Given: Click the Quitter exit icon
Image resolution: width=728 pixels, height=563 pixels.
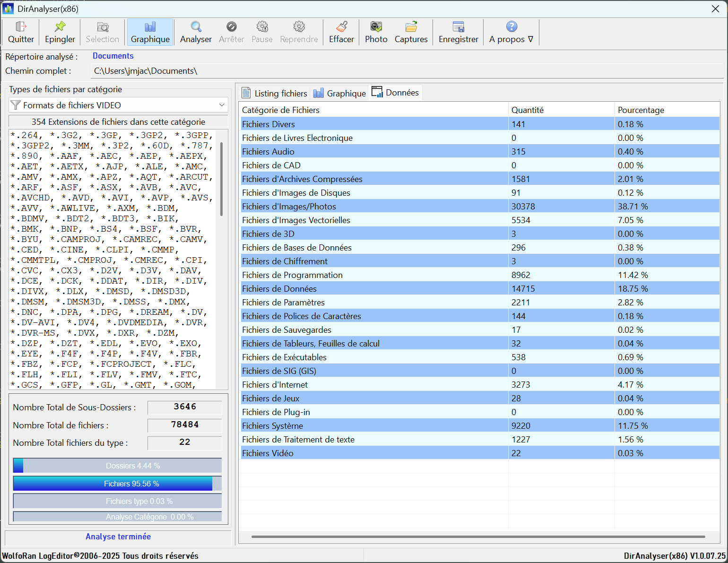Looking at the screenshot, I should pyautogui.click(x=21, y=27).
